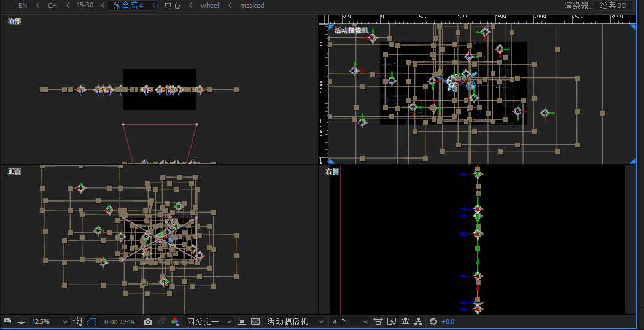Click the +0.0 exposure value
The image size is (644, 330).
pos(448,321)
